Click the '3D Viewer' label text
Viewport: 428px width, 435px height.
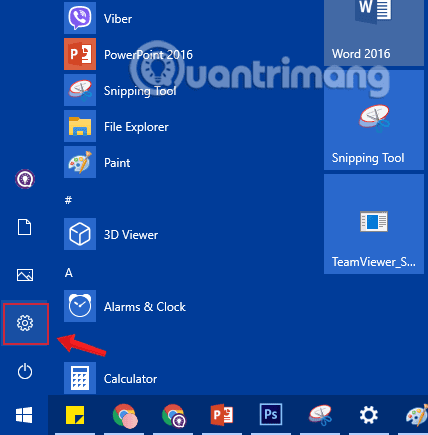click(131, 235)
